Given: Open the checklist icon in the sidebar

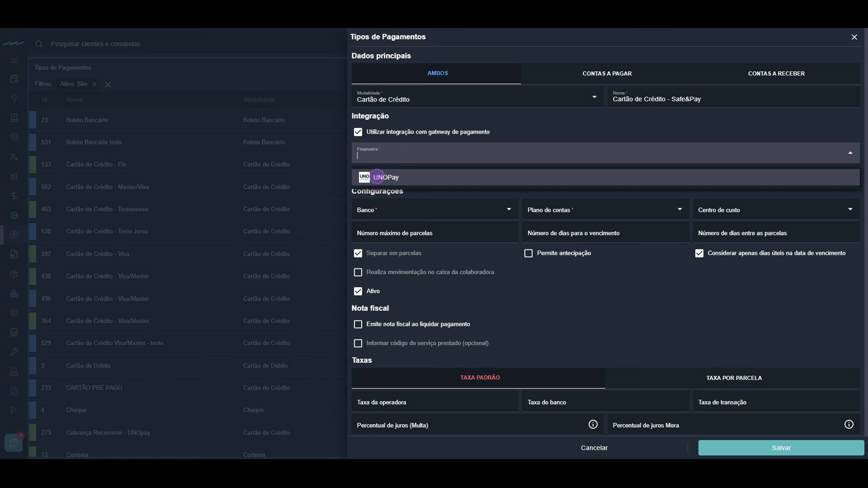Looking at the screenshot, I should 14,117.
